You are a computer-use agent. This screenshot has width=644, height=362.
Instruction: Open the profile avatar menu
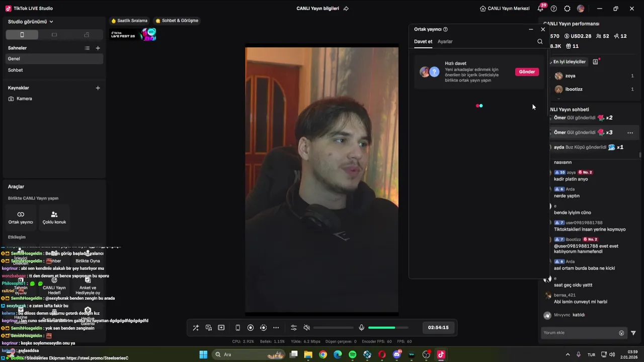point(581,9)
